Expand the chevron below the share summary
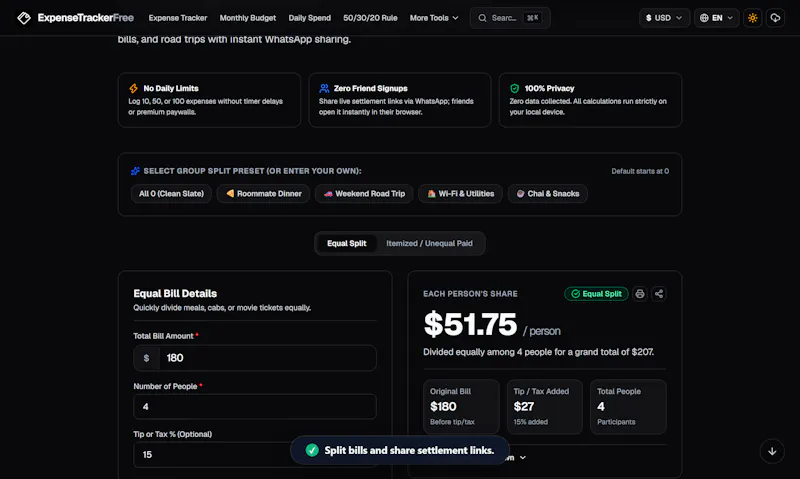The width and height of the screenshot is (800, 479). [x=522, y=458]
